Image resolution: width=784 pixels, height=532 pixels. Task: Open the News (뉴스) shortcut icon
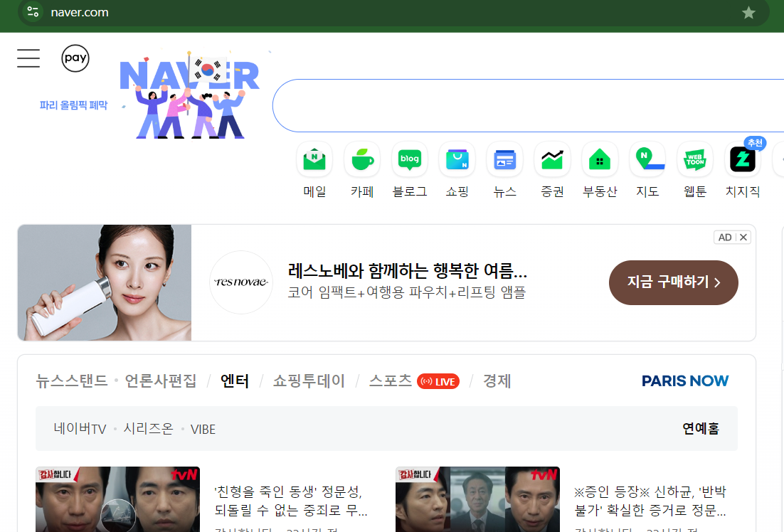point(504,159)
